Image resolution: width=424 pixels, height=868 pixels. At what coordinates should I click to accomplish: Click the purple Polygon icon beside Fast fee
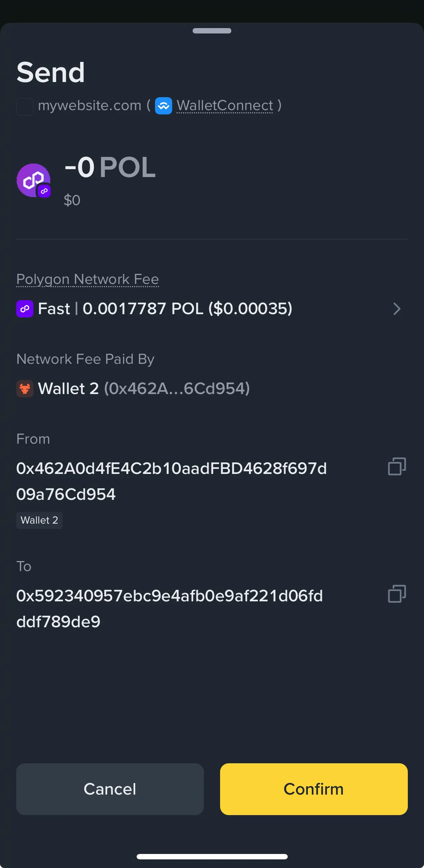(x=25, y=309)
